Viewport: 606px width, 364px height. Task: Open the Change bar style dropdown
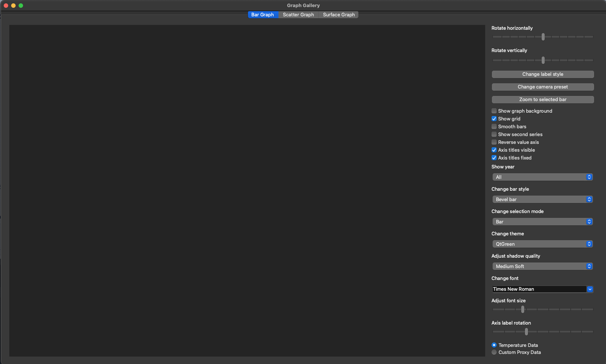542,199
